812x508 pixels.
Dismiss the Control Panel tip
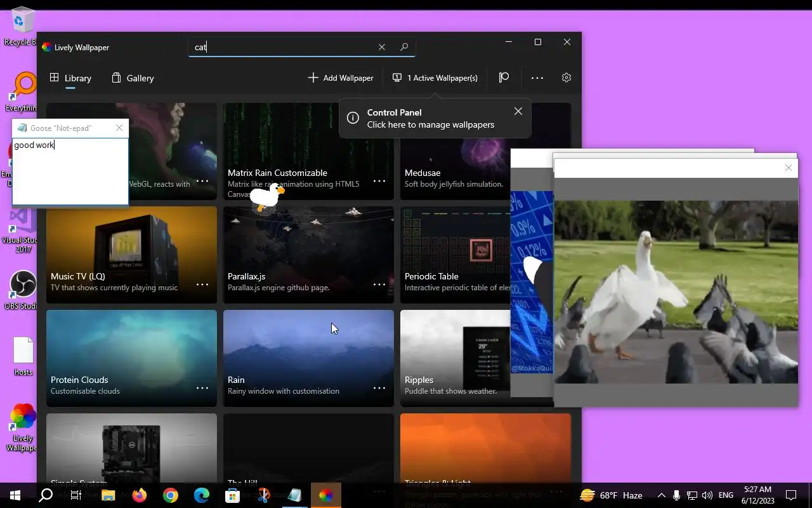(518, 111)
